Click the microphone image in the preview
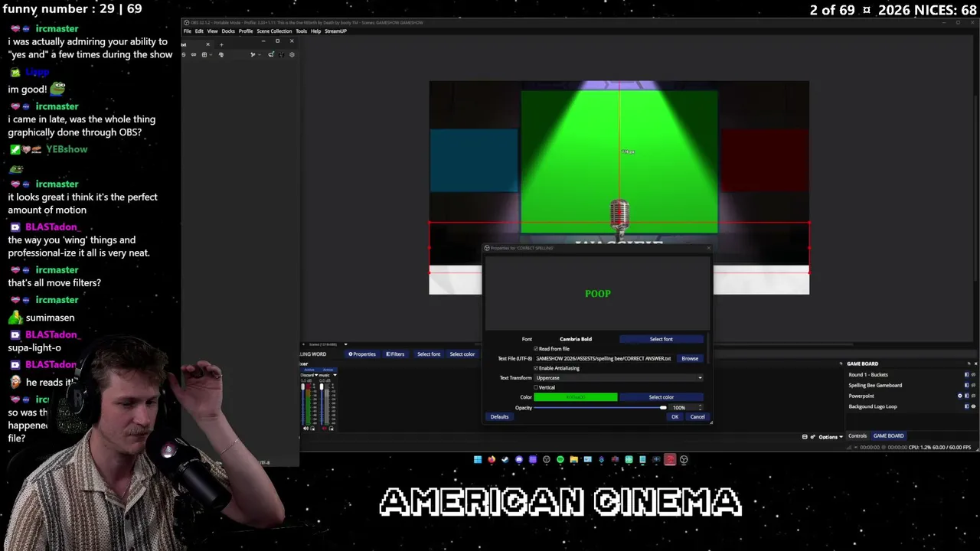The height and width of the screenshot is (551, 980). point(619,217)
